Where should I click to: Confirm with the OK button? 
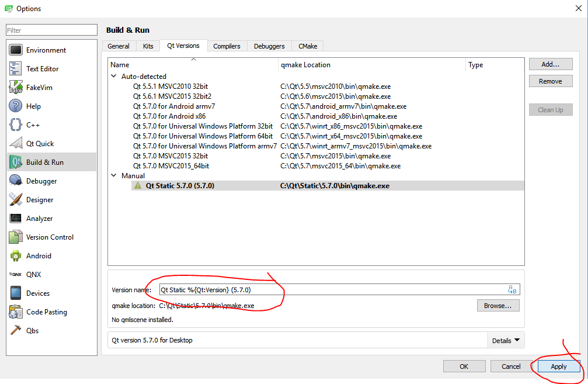point(464,366)
